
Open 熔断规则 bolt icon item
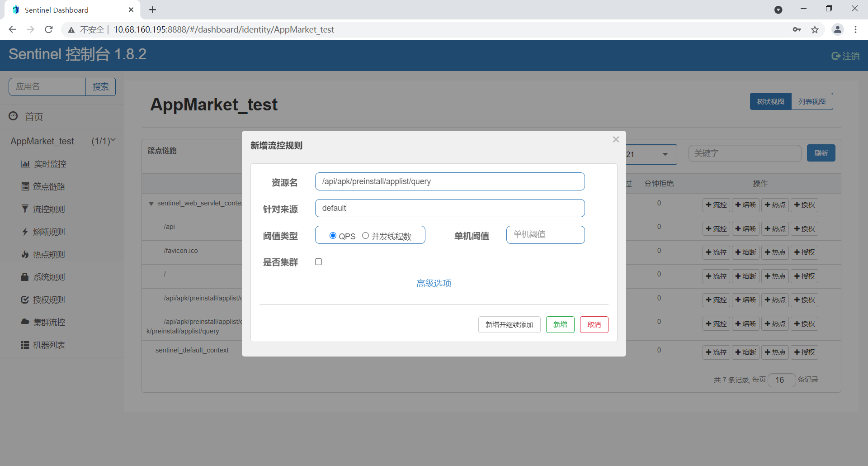[x=43, y=232]
